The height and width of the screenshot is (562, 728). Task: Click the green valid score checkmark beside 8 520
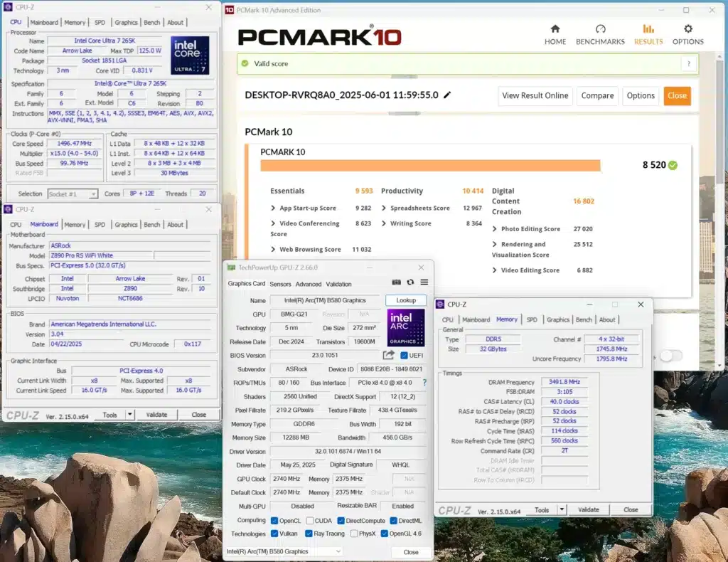[673, 165]
